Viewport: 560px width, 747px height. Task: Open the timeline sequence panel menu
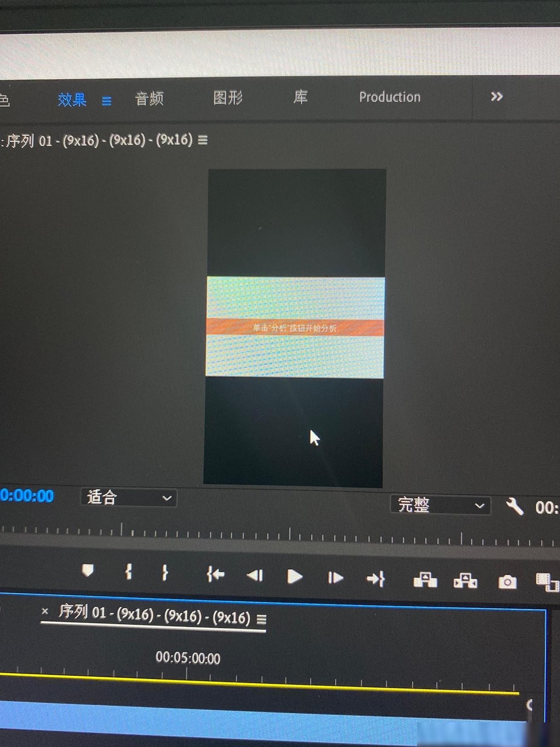pyautogui.click(x=261, y=619)
